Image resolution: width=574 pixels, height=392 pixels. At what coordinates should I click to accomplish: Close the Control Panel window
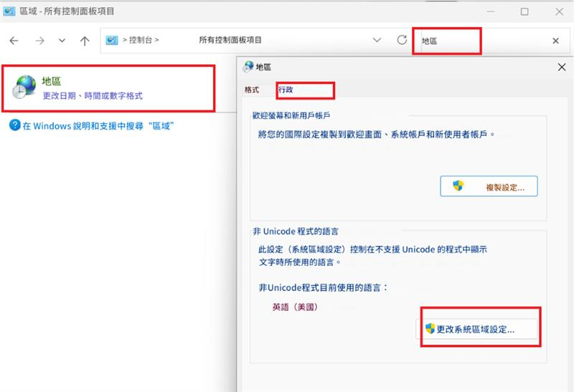(x=559, y=11)
